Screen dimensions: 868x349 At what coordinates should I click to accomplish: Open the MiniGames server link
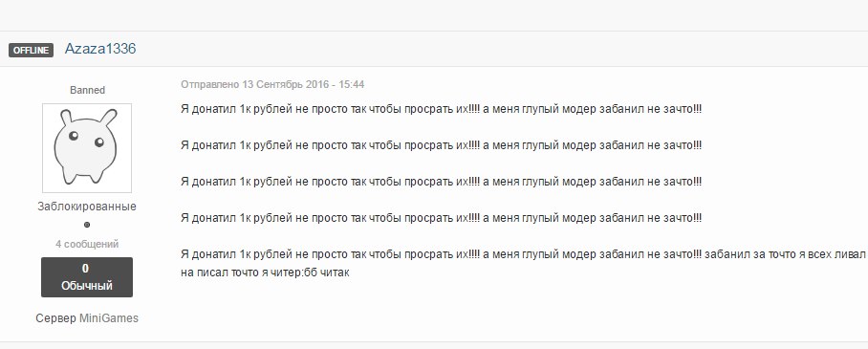point(109,318)
